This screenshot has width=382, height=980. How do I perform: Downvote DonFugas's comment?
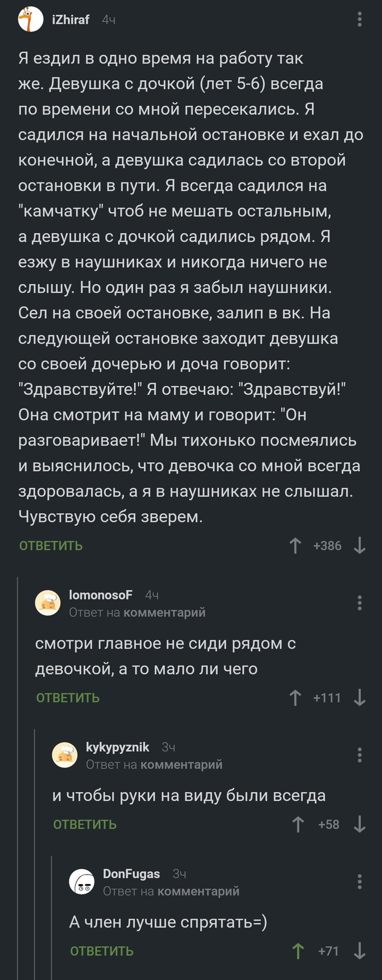(358, 952)
